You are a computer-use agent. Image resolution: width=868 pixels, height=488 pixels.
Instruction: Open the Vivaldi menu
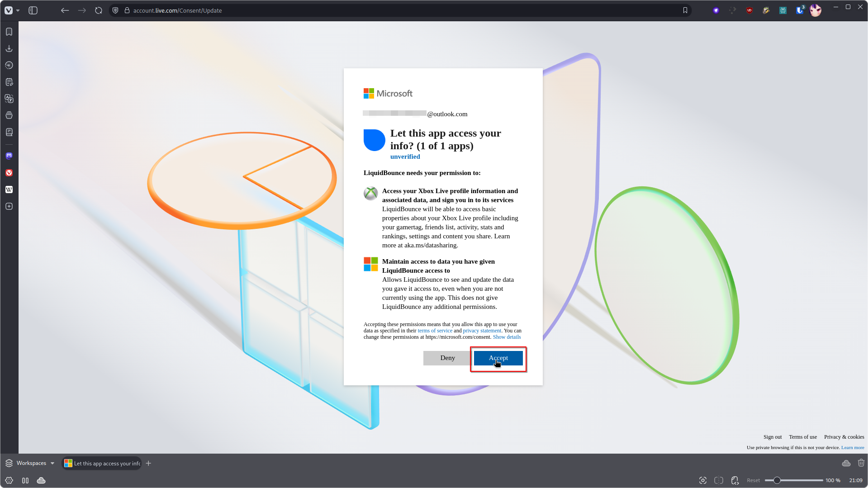coord(9,10)
